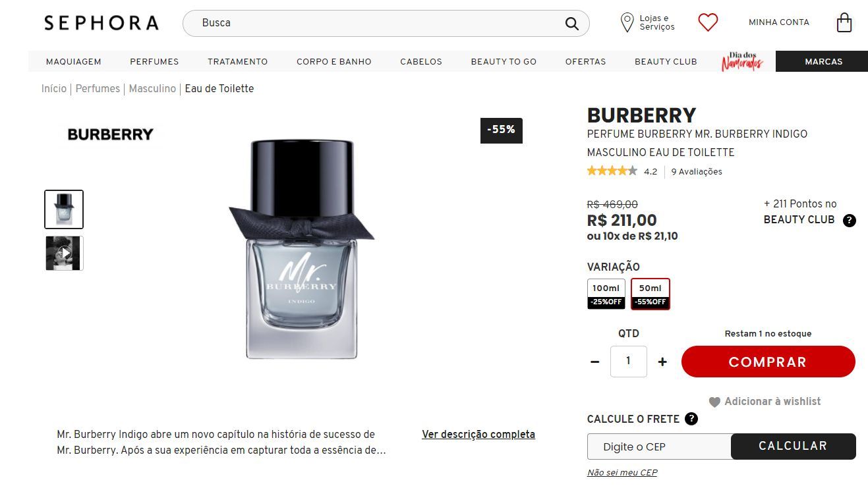Image resolution: width=868 pixels, height=488 pixels.
Task: Click the CEP input field
Action: 659,447
